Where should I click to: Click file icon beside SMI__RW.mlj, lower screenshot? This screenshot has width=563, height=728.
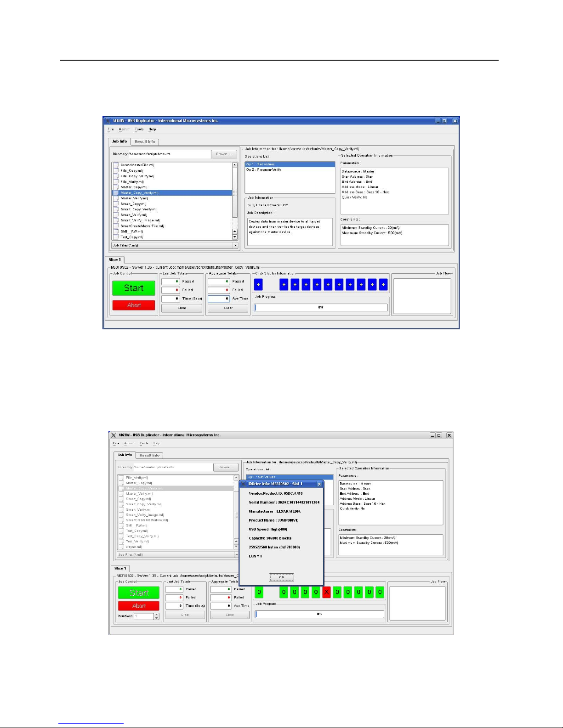(x=121, y=525)
